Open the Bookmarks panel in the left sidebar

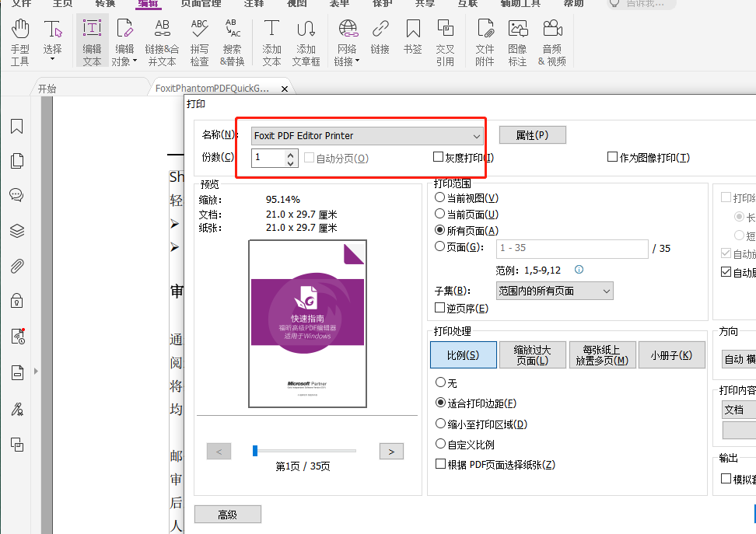pyautogui.click(x=17, y=126)
